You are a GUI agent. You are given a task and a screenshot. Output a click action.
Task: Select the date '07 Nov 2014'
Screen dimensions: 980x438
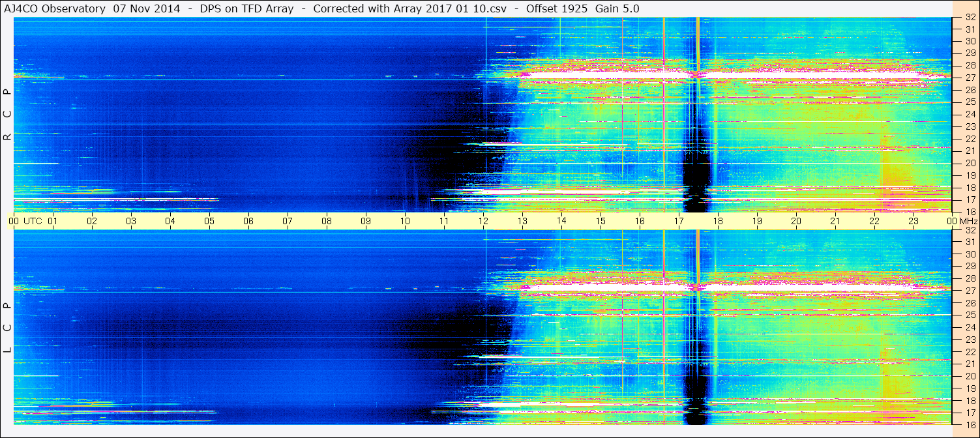(x=147, y=8)
